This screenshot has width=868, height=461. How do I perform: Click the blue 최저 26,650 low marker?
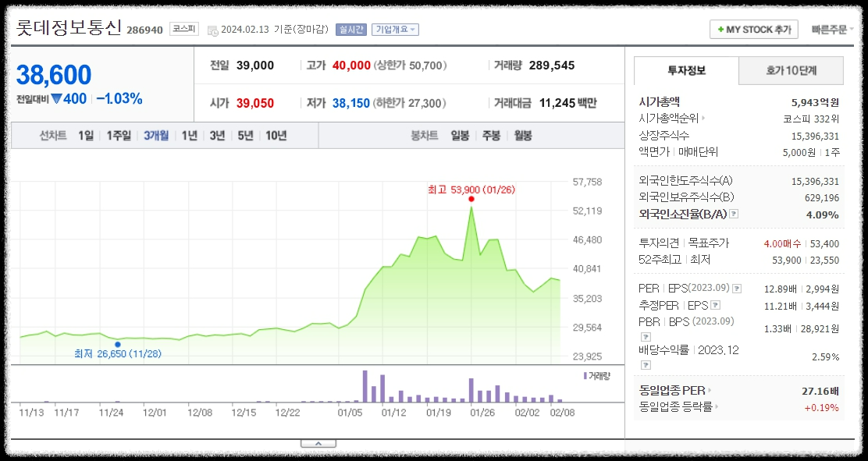click(117, 344)
